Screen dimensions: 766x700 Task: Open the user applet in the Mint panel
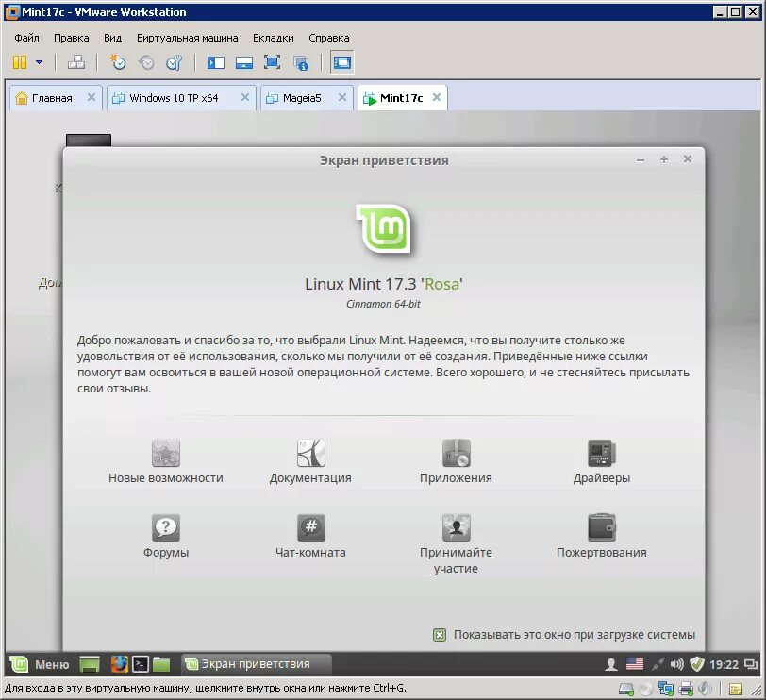coord(611,664)
